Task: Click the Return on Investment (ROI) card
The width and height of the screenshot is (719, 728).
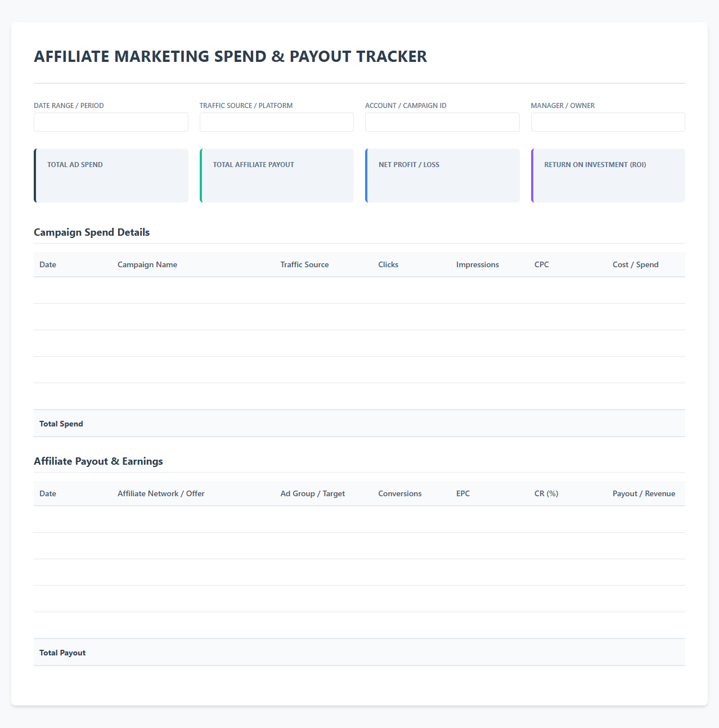Action: pyautogui.click(x=608, y=176)
